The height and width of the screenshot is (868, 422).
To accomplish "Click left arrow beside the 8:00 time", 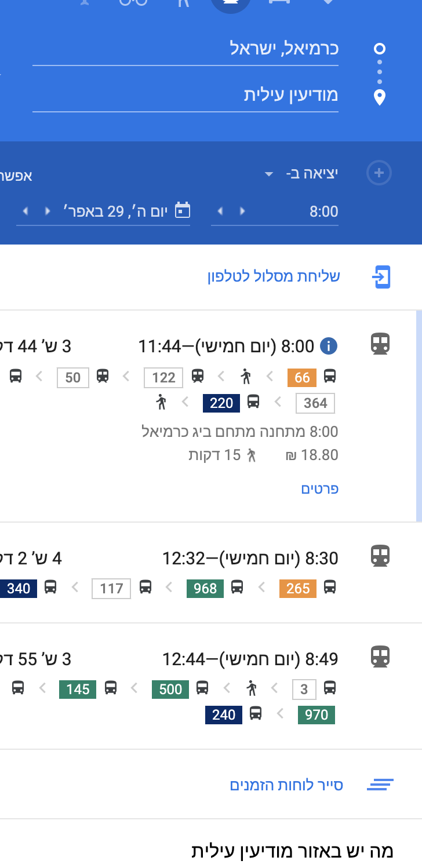I will (219, 211).
